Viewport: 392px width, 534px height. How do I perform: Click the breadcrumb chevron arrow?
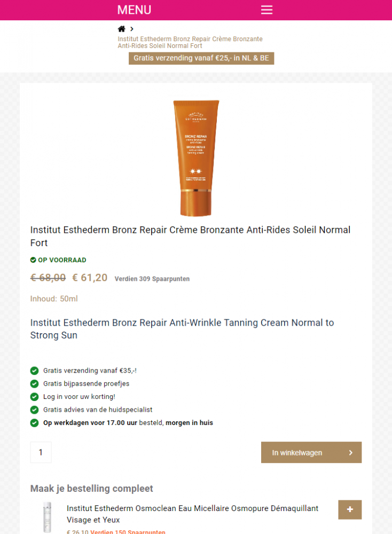click(x=132, y=29)
